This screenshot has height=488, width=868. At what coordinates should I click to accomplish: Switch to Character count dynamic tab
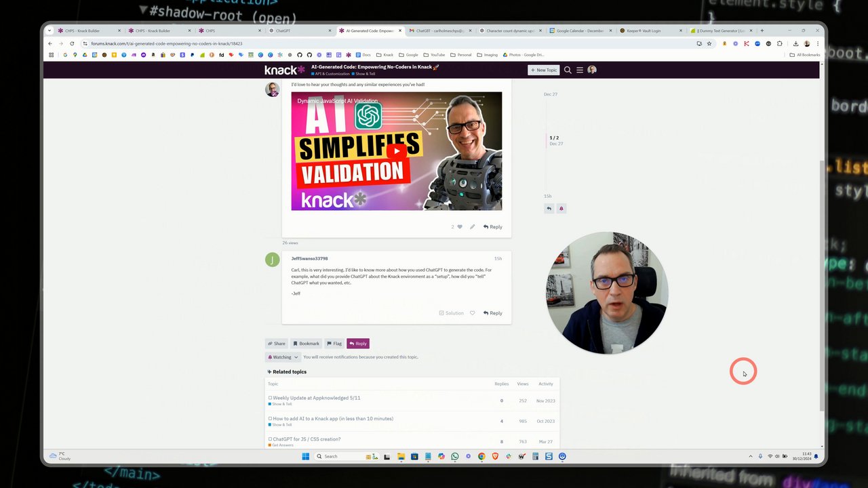(510, 30)
